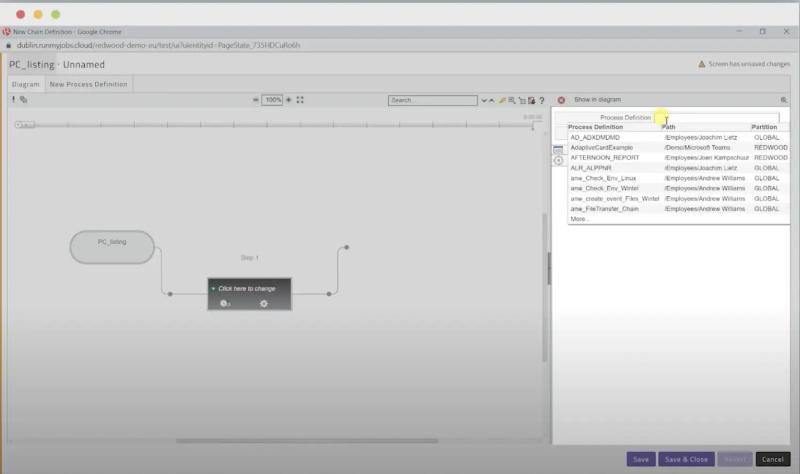Click the magnifier icon in right panel header
The image size is (800, 474).
pyautogui.click(x=784, y=100)
